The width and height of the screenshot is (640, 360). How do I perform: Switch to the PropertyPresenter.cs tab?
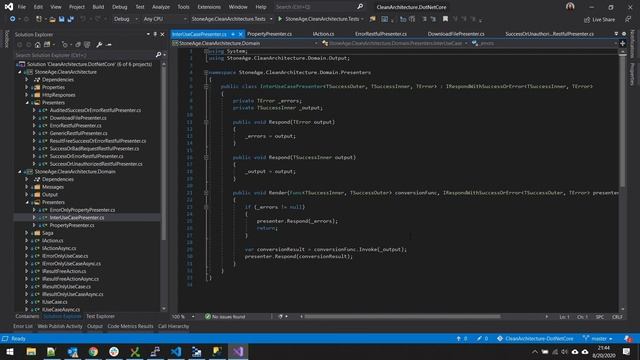(269, 34)
